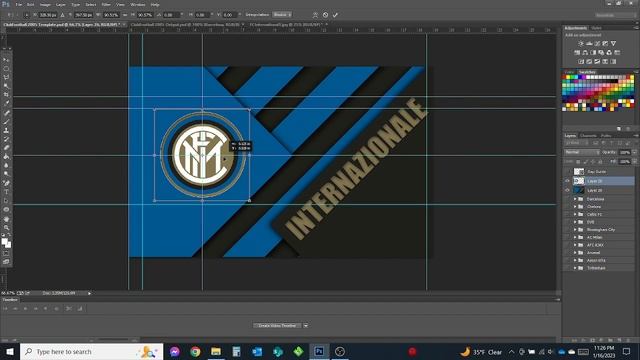Expand the Barcelona layer group
640x360 pixels.
pyautogui.click(x=575, y=199)
